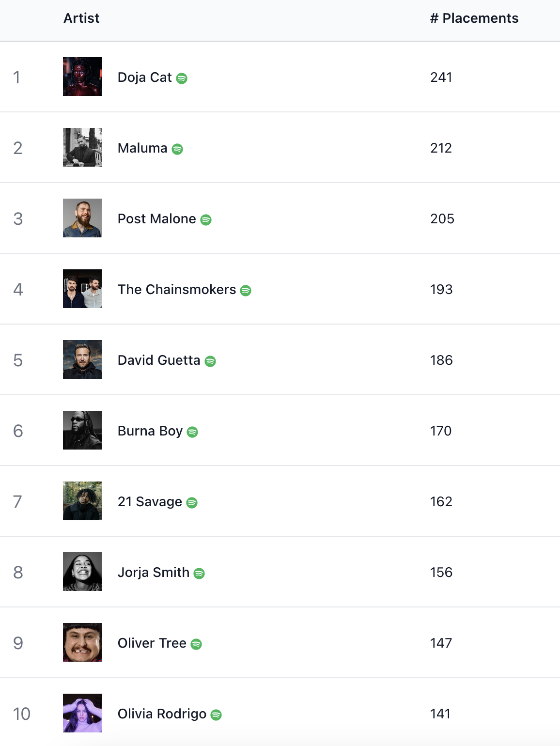Click Post Malone's profile thumbnail

pos(82,218)
